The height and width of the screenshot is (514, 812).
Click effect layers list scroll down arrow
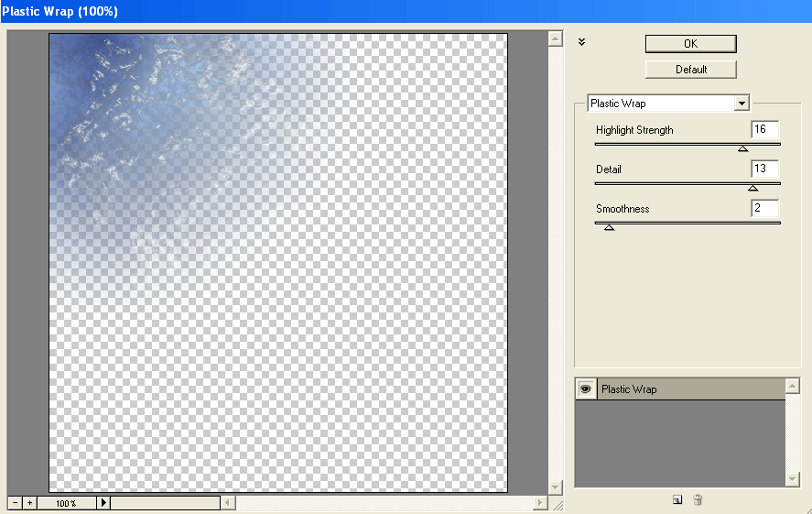793,480
